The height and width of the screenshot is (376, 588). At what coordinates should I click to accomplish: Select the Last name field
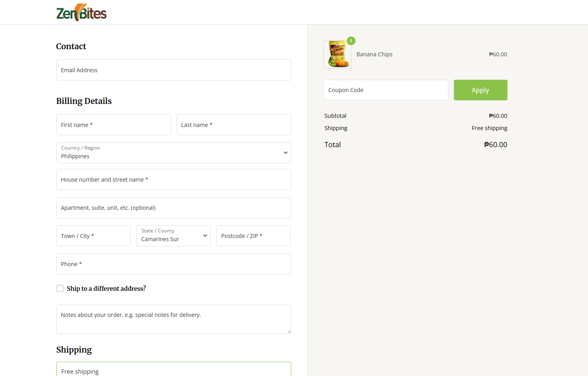234,125
